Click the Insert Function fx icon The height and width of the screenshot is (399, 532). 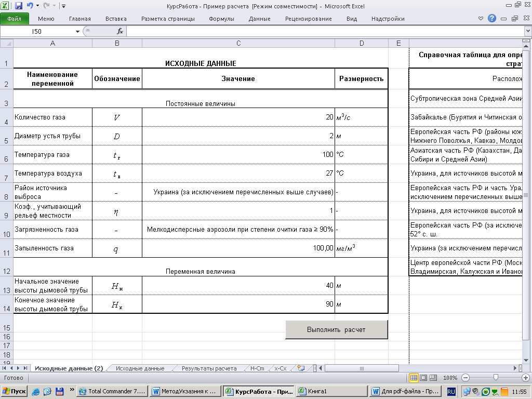pyautogui.click(x=120, y=31)
